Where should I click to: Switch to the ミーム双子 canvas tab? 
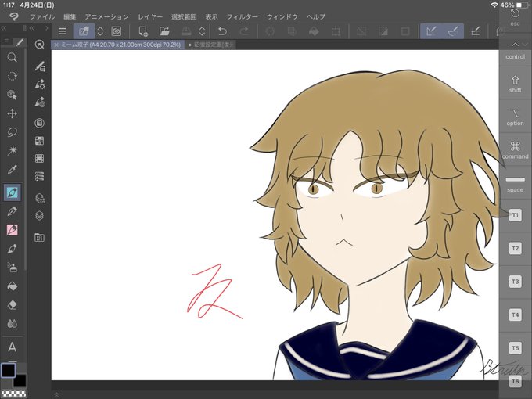click(x=117, y=45)
